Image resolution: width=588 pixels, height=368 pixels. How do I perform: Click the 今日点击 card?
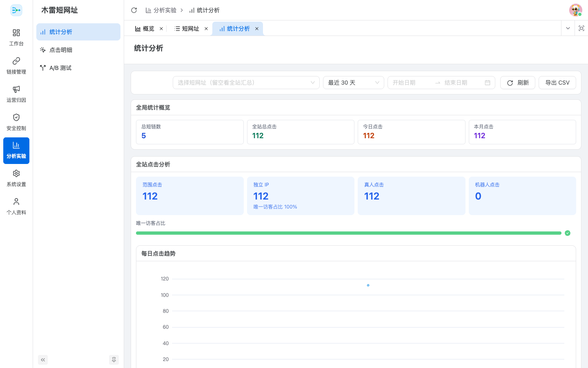tap(412, 132)
